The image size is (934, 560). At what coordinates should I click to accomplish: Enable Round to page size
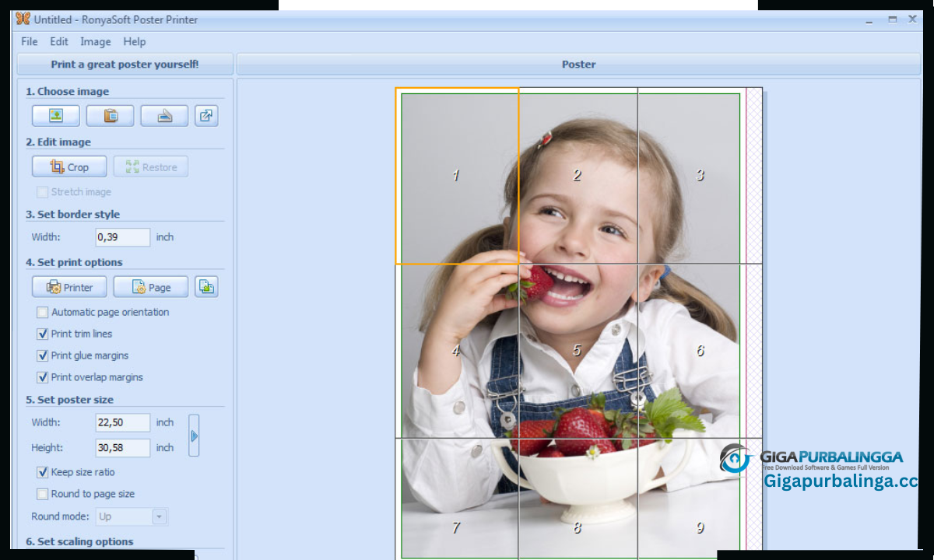pyautogui.click(x=42, y=494)
